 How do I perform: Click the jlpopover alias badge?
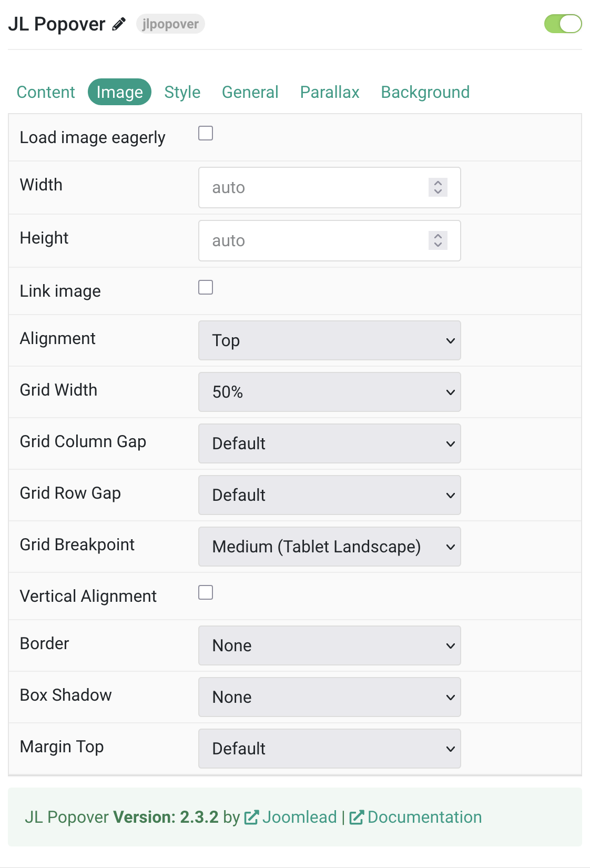click(x=170, y=24)
